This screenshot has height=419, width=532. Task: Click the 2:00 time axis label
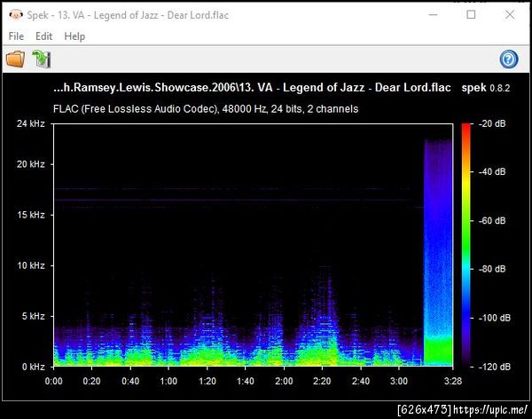[x=284, y=381]
